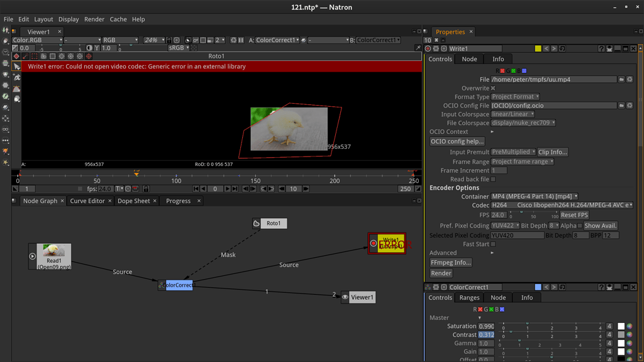Screen dimensions: 644x362
Task: Open the Container format dropdown
Action: pyautogui.click(x=535, y=196)
